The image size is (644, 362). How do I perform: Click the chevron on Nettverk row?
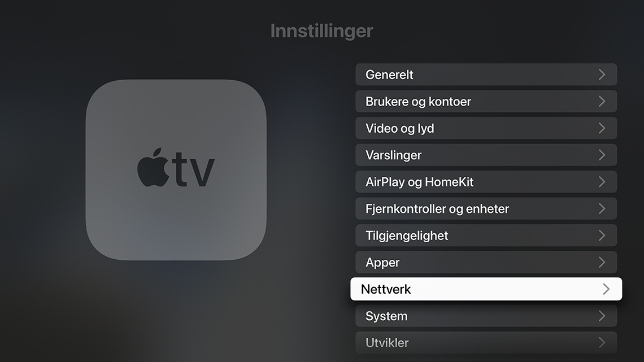point(606,289)
